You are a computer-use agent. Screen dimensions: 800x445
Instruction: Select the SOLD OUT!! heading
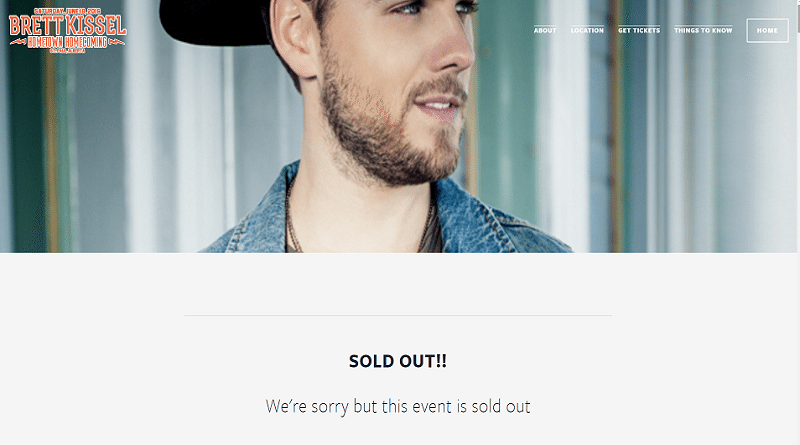click(398, 362)
